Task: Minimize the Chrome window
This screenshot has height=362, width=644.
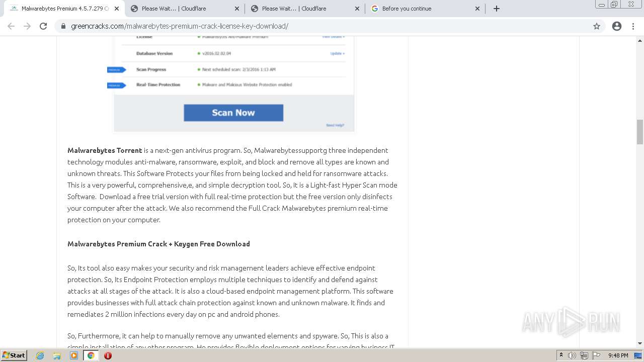Action: point(601,4)
